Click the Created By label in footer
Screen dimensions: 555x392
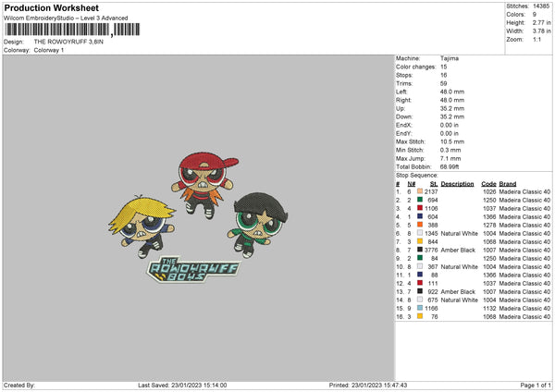pyautogui.click(x=19, y=386)
